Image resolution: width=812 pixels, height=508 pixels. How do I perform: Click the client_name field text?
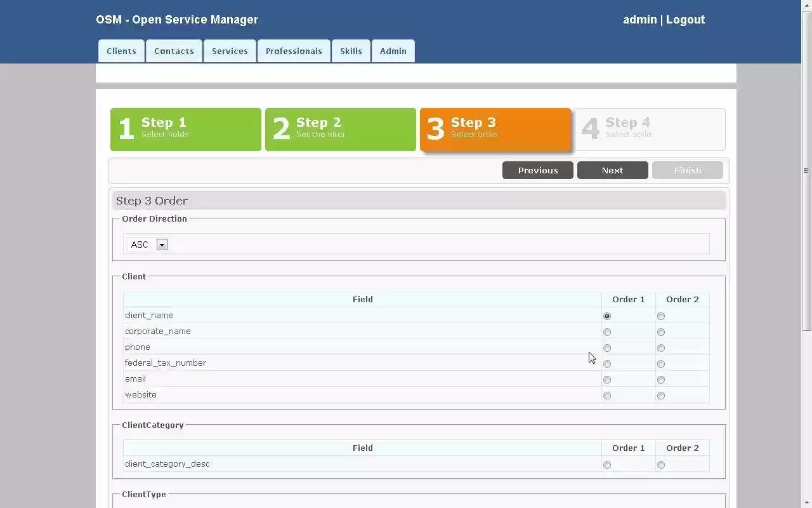point(148,315)
